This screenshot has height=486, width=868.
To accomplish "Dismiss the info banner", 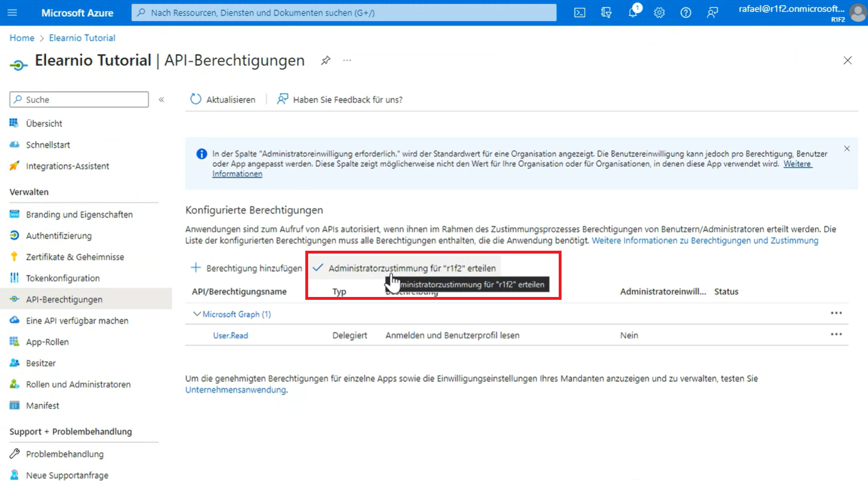I will pos(847,148).
